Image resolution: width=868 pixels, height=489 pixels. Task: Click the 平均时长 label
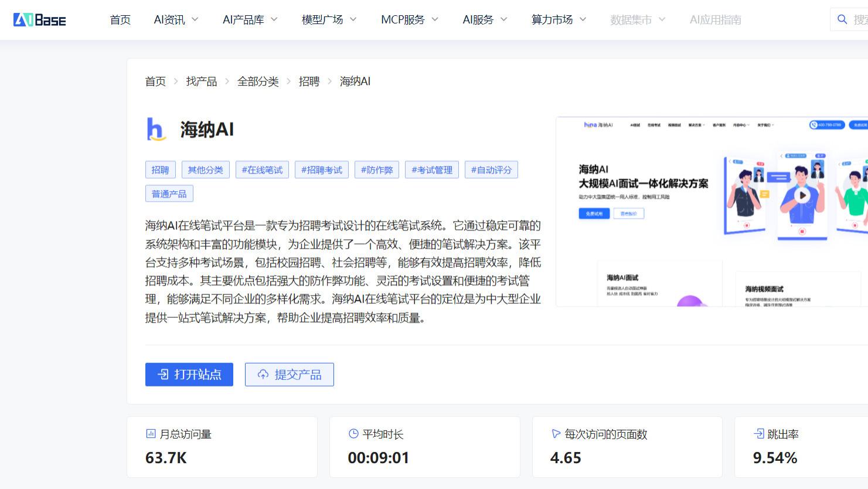coord(383,434)
